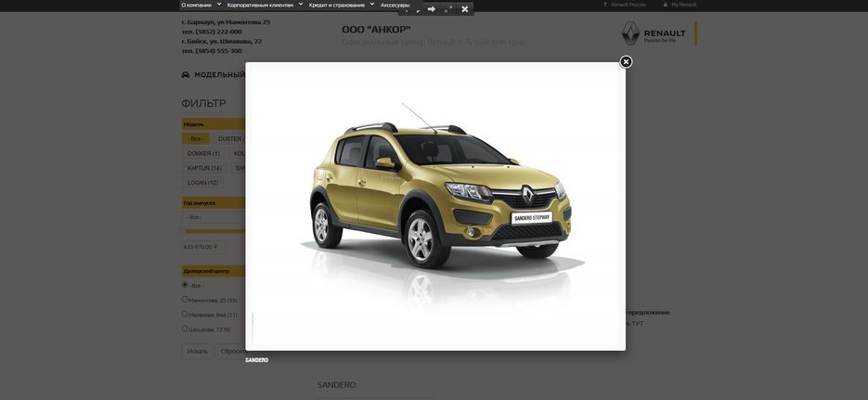Filter by DOKKER (1) model
The width and height of the screenshot is (868, 400).
[x=203, y=153]
